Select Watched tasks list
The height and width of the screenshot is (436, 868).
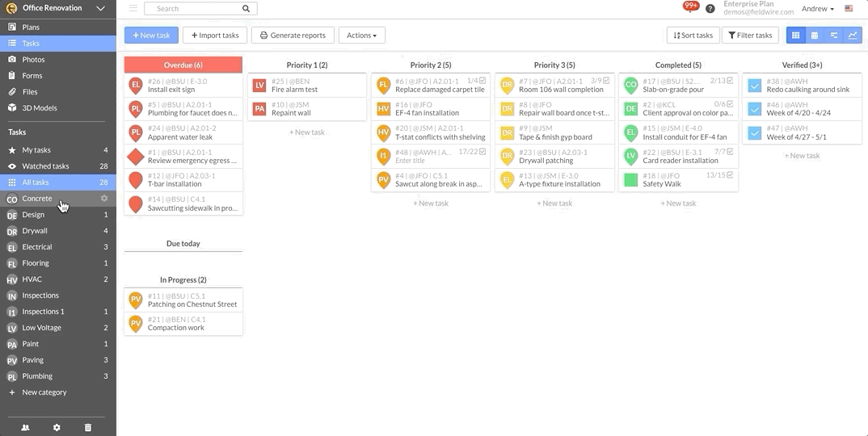[x=58, y=166]
